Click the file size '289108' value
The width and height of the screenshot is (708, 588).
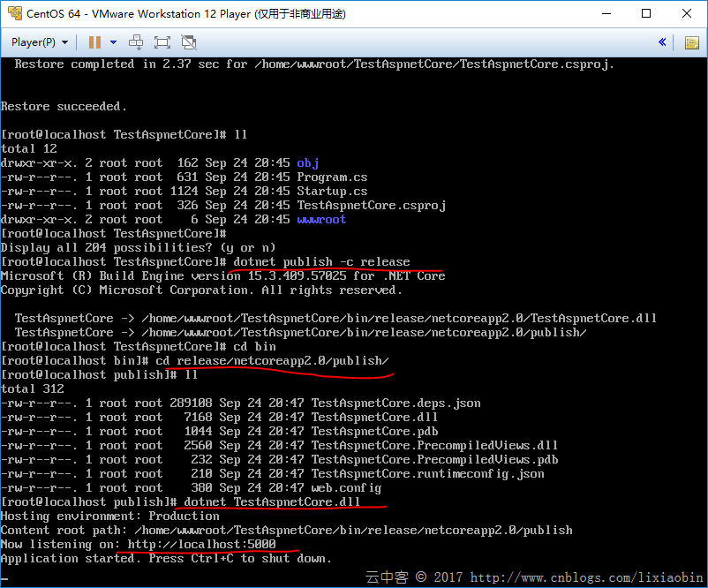pyautogui.click(x=191, y=403)
